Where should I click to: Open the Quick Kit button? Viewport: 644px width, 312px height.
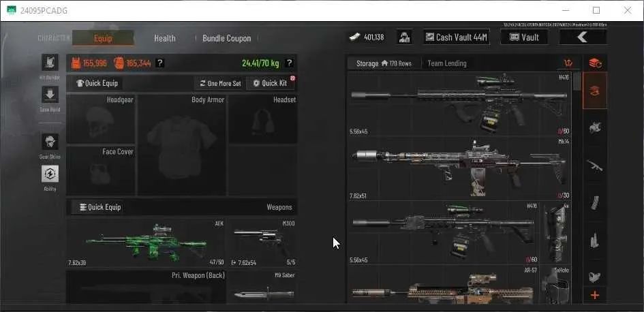coord(271,83)
